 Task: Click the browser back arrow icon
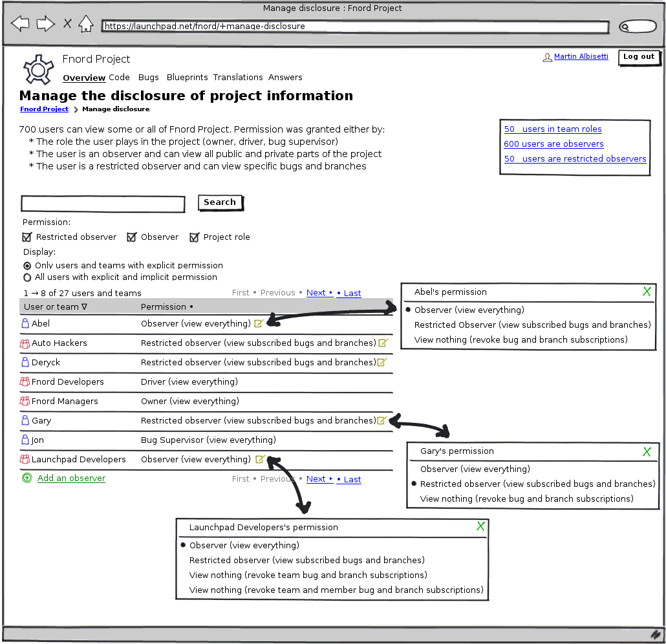click(x=20, y=25)
